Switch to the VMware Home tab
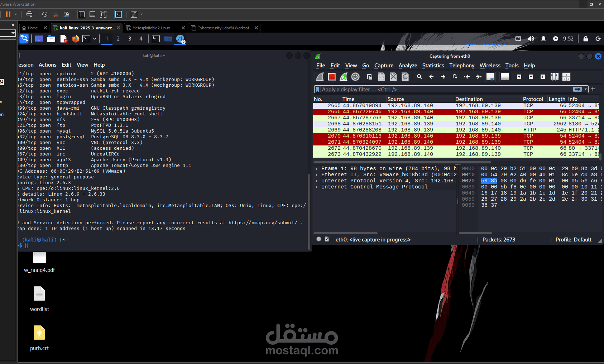604x364 pixels. pyautogui.click(x=30, y=28)
